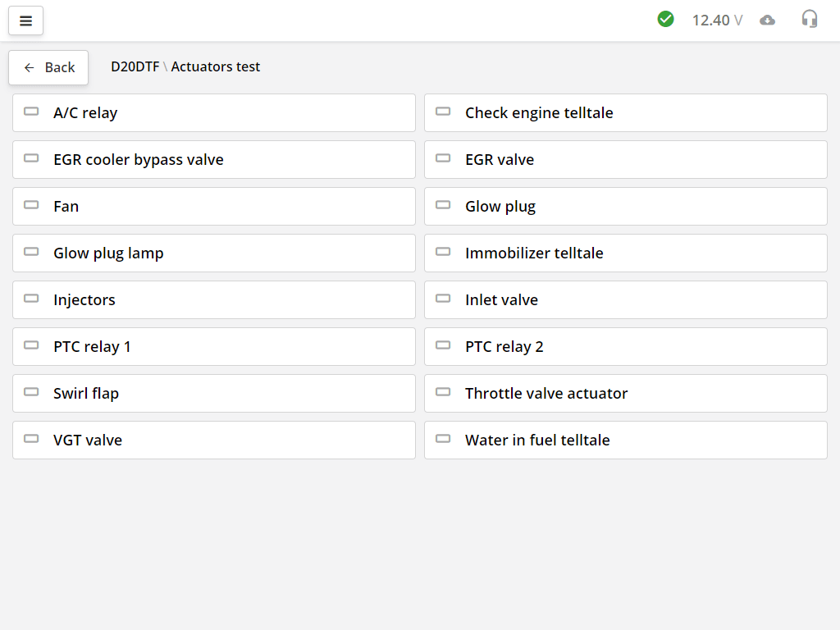Viewport: 840px width, 630px height.
Task: Click the icon next to Inlet valve
Action: (443, 299)
